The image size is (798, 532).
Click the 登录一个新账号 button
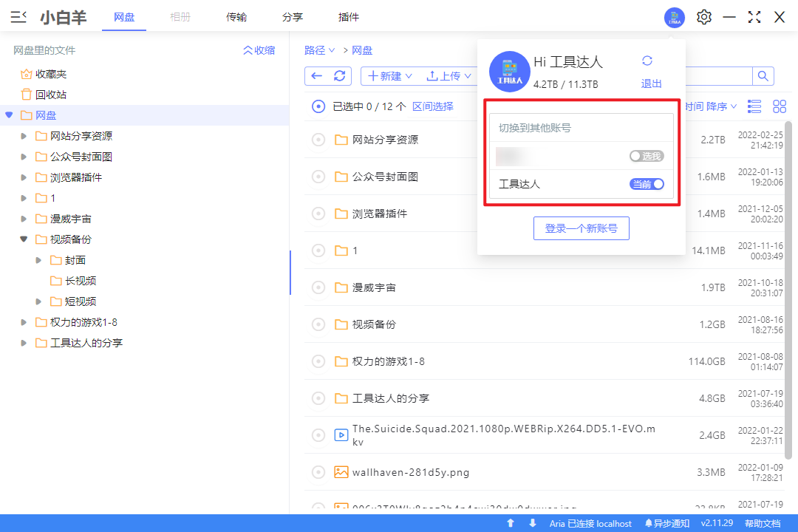pos(581,228)
